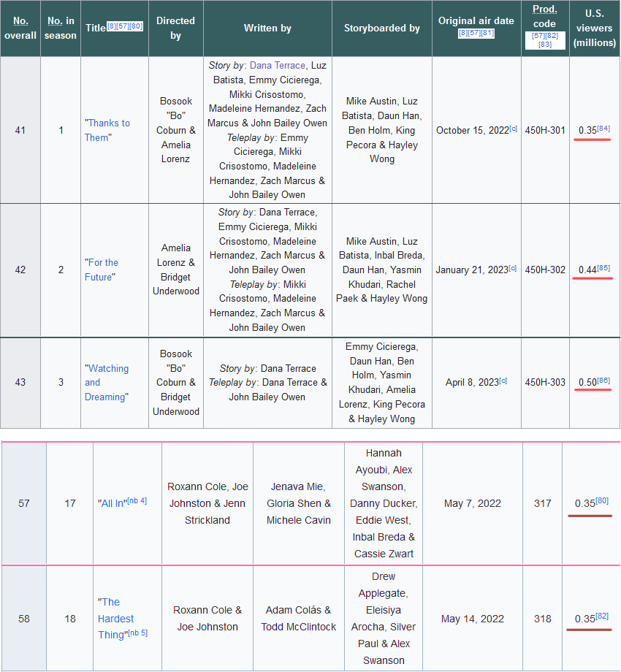Select the production code 450H-302 cell
The image size is (621, 672).
[x=545, y=270]
